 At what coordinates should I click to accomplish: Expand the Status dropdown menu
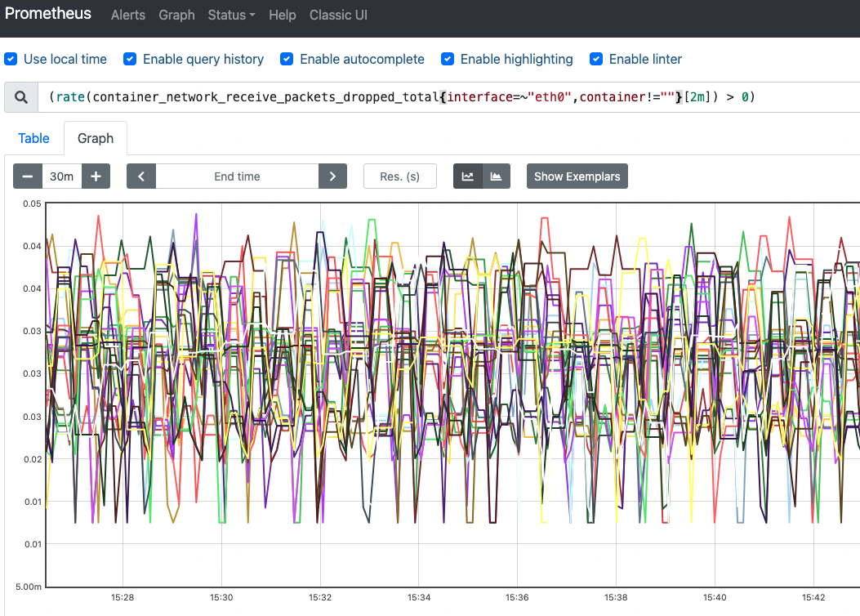pyautogui.click(x=231, y=15)
